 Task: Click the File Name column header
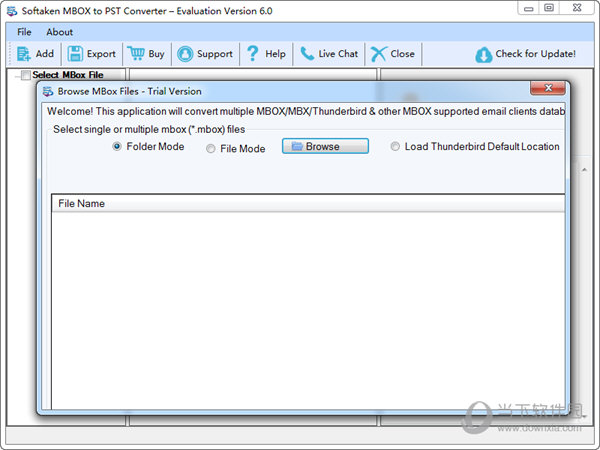pyautogui.click(x=308, y=204)
